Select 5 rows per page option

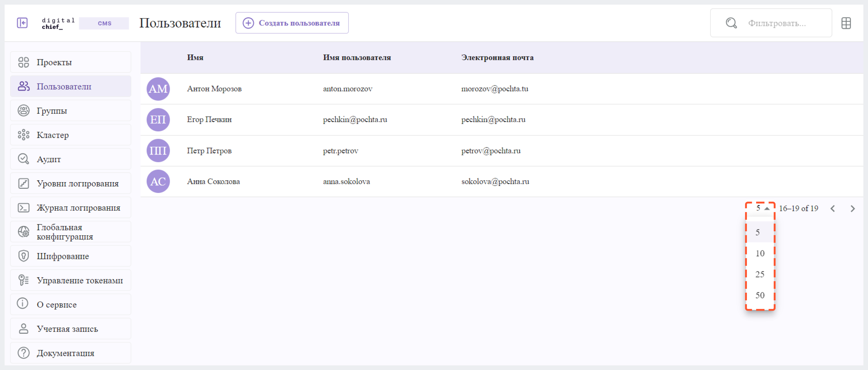(760, 232)
